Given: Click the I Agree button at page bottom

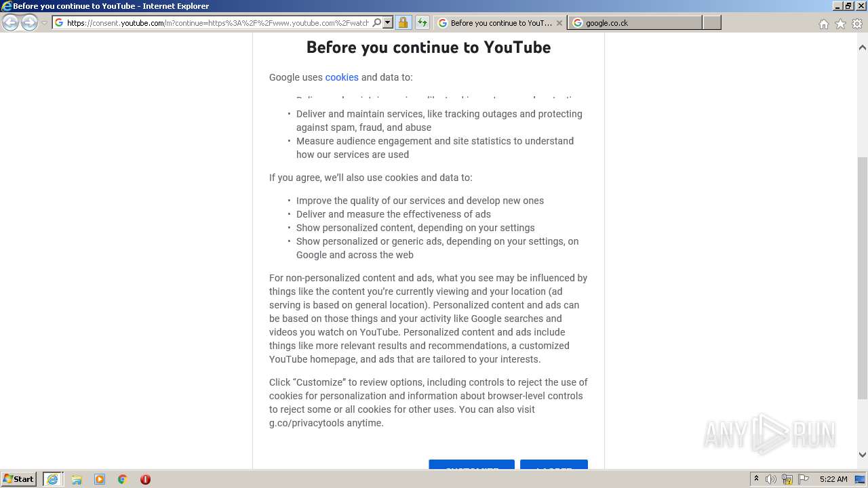Looking at the screenshot, I should (x=553, y=464).
